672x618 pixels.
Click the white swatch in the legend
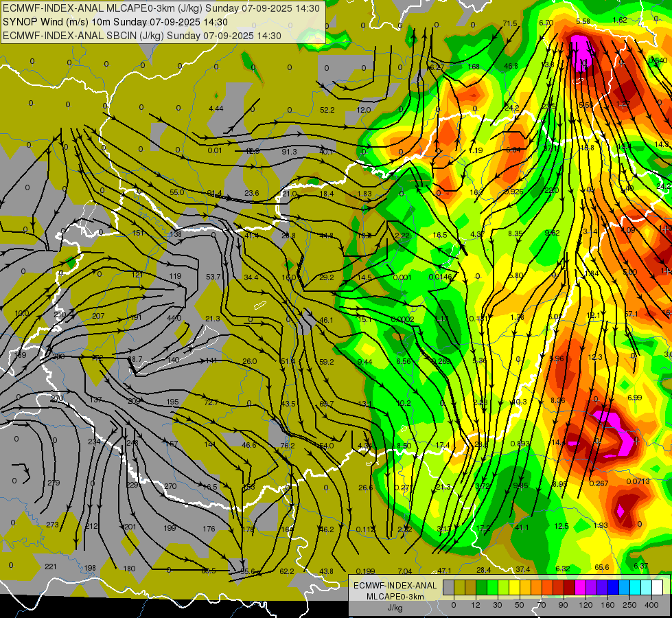point(658,587)
